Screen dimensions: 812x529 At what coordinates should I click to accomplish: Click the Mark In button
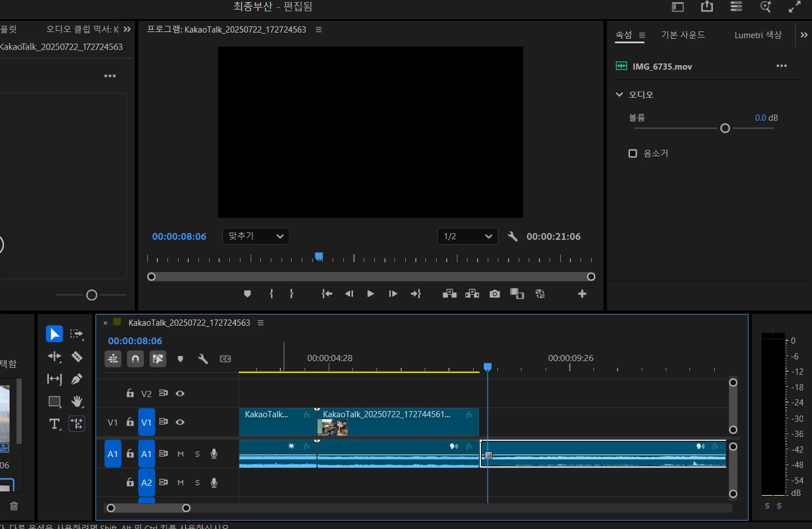(x=271, y=294)
